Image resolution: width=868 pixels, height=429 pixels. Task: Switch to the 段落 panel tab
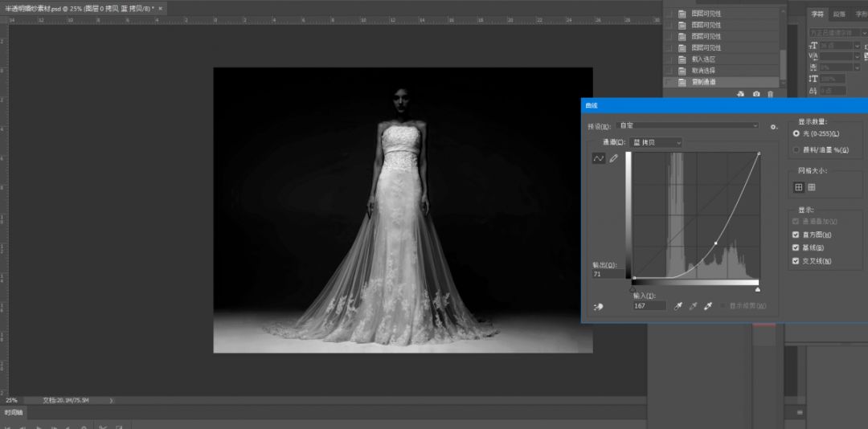(x=839, y=14)
